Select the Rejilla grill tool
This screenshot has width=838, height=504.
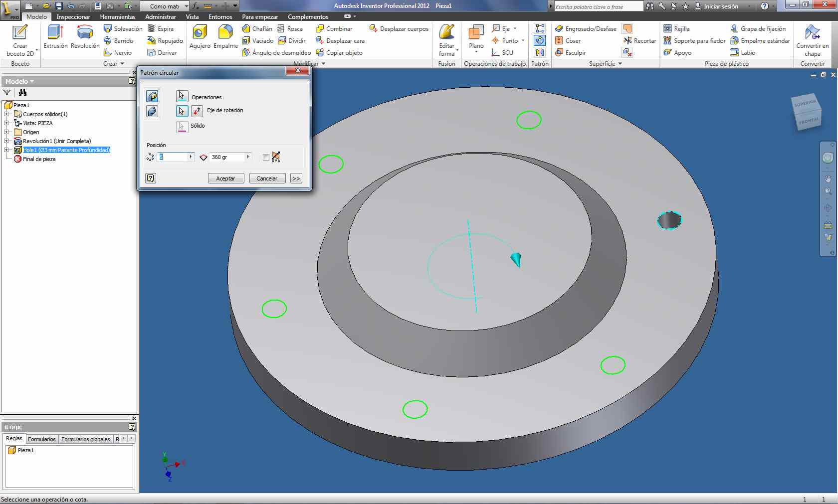[677, 29]
